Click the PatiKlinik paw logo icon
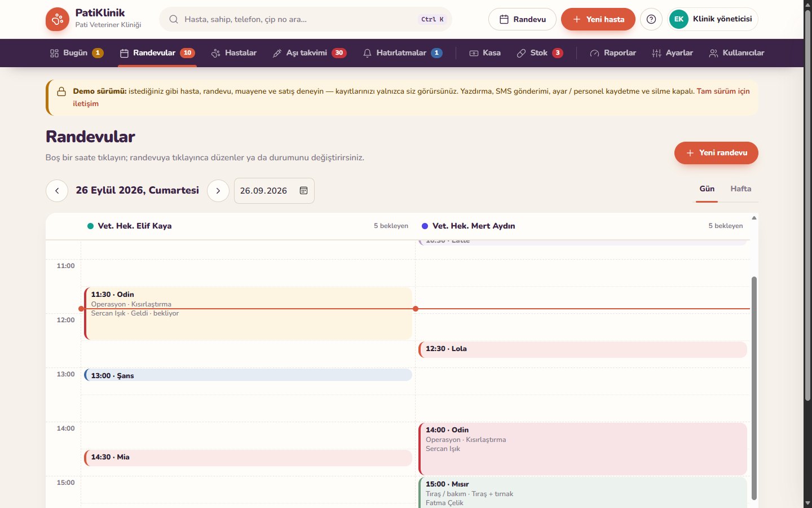Viewport: 812px width, 508px height. 58,19
